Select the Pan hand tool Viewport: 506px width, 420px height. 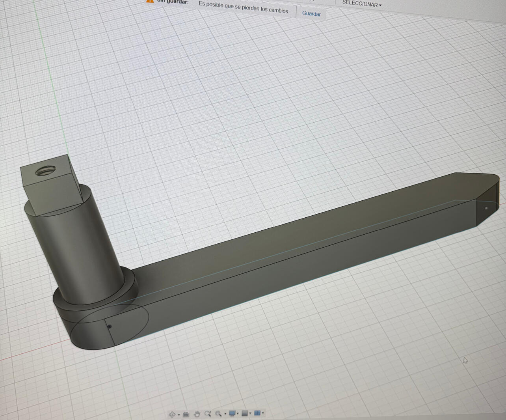pyautogui.click(x=197, y=414)
